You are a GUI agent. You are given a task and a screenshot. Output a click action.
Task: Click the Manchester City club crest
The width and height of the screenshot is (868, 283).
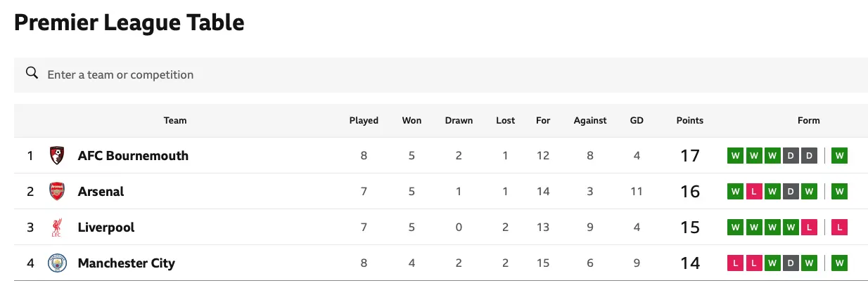[x=57, y=263]
